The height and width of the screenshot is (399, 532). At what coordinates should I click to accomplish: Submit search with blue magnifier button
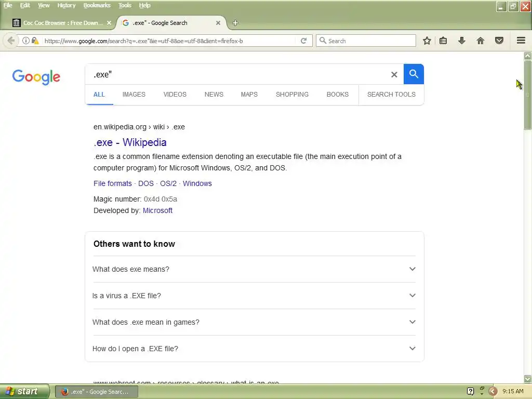coord(414,74)
